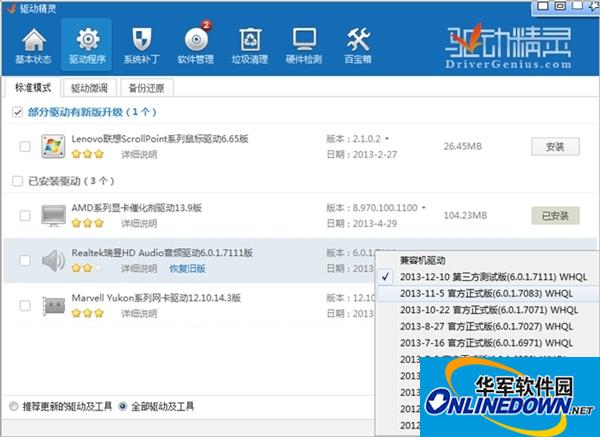Click the 104.23MB size text
The image size is (600, 437).
(x=465, y=215)
